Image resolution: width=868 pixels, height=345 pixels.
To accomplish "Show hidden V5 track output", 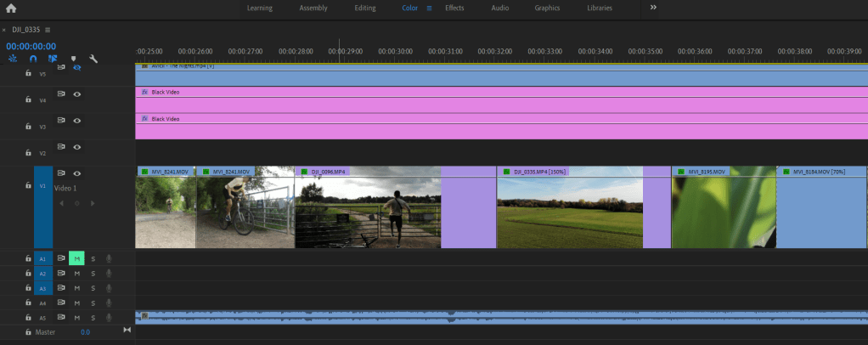I will click(x=77, y=67).
